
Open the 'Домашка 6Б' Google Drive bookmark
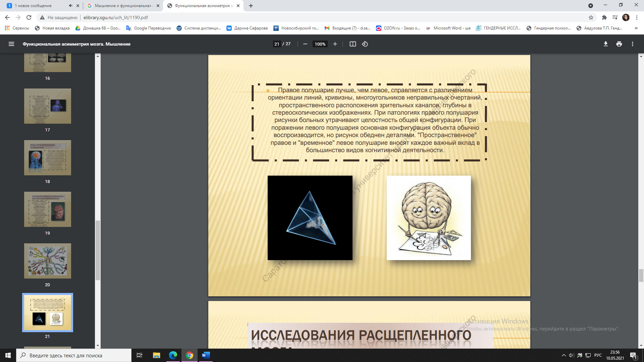pos(98,28)
